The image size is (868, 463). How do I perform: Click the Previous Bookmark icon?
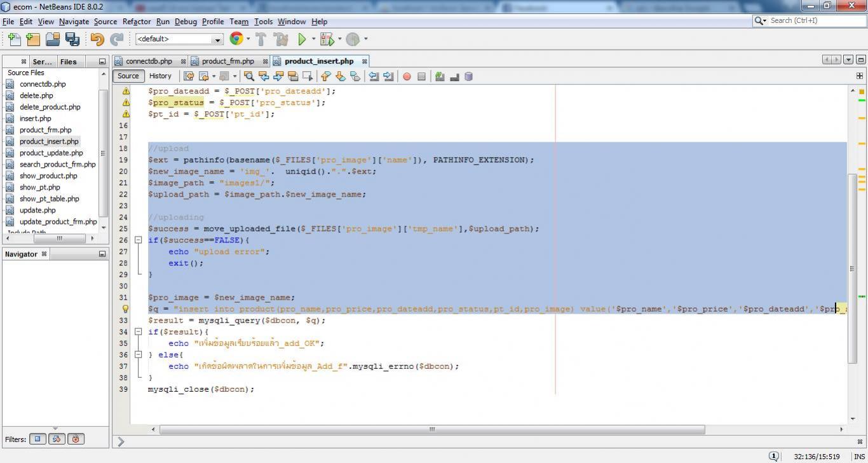(x=326, y=76)
